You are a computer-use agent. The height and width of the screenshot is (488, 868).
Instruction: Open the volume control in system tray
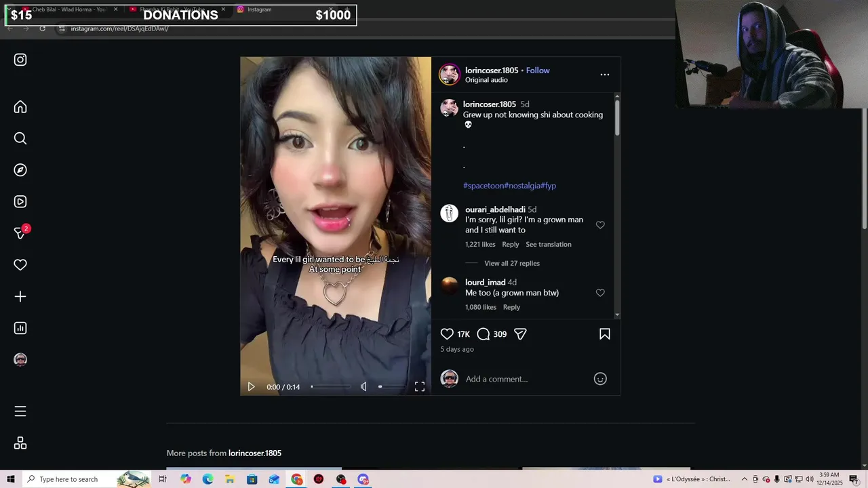(809, 479)
